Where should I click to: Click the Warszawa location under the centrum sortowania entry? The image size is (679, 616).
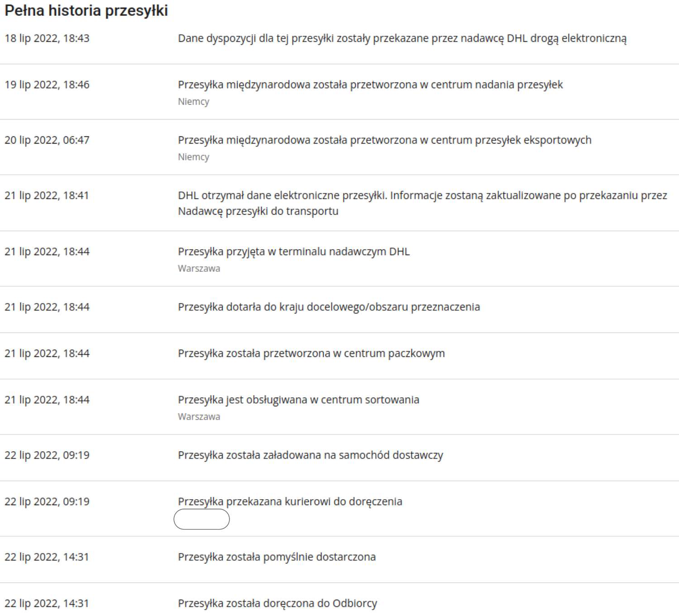click(x=199, y=417)
